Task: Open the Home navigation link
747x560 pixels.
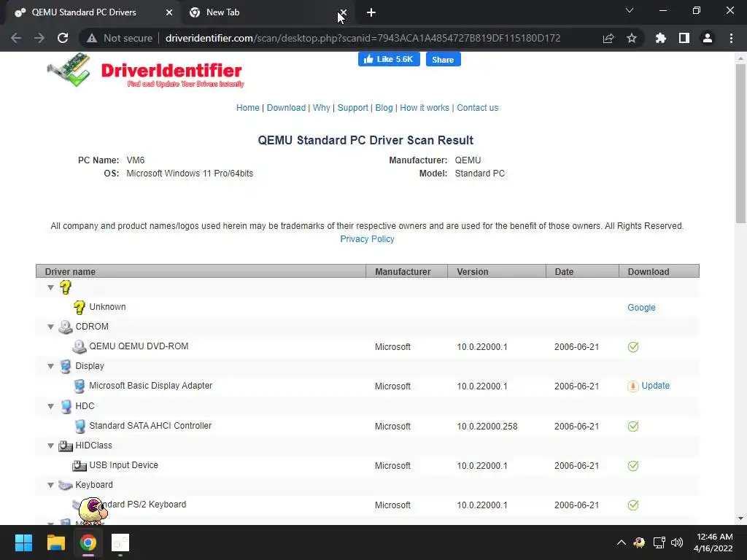Action: [x=248, y=108]
